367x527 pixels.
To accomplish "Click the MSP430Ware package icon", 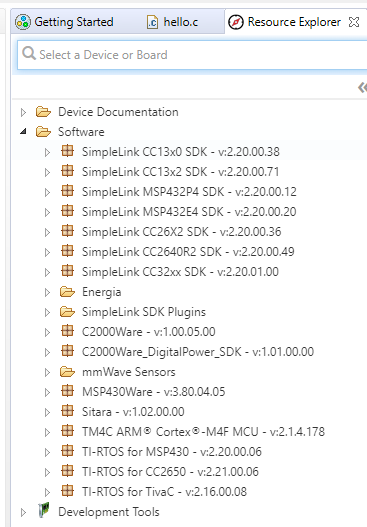I will (x=68, y=391).
